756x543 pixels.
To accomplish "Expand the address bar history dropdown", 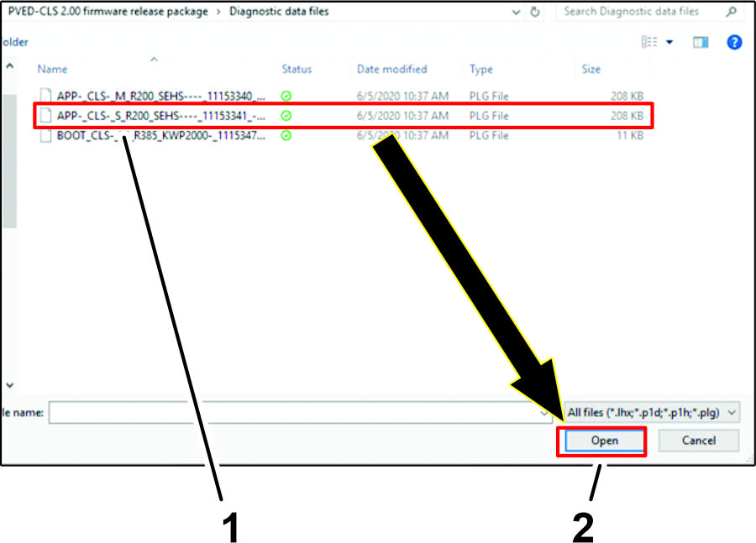I will click(516, 12).
